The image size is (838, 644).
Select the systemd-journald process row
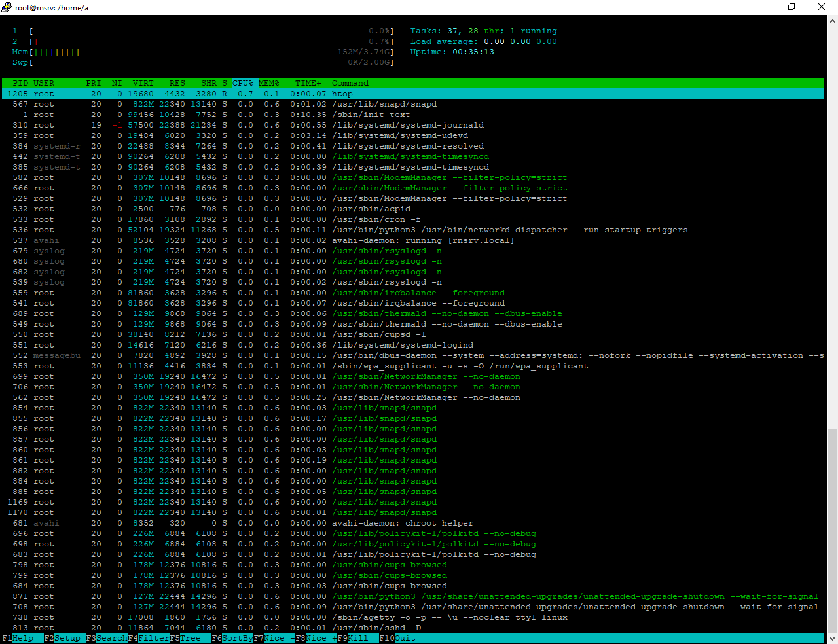coord(413,125)
